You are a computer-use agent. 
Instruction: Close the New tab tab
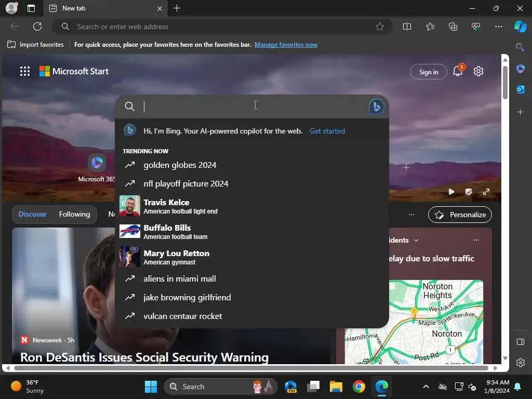[159, 8]
